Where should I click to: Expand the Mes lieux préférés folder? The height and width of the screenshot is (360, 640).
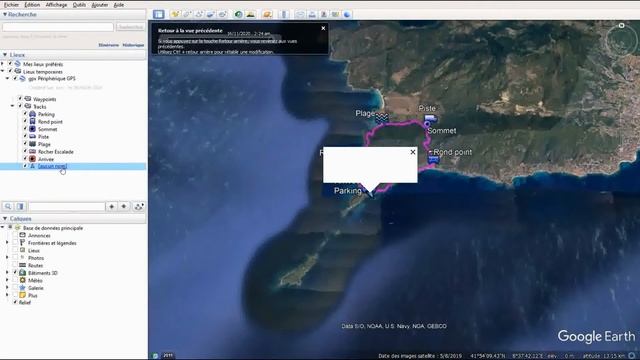point(3,64)
